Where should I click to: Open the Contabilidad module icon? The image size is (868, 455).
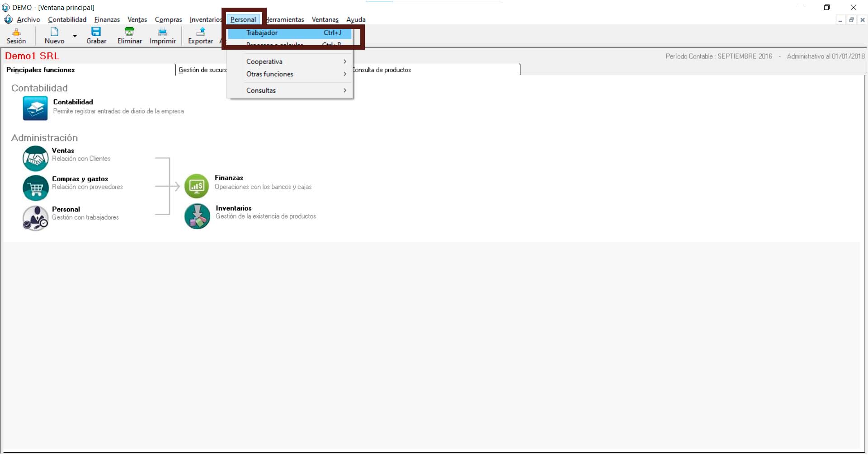click(35, 108)
